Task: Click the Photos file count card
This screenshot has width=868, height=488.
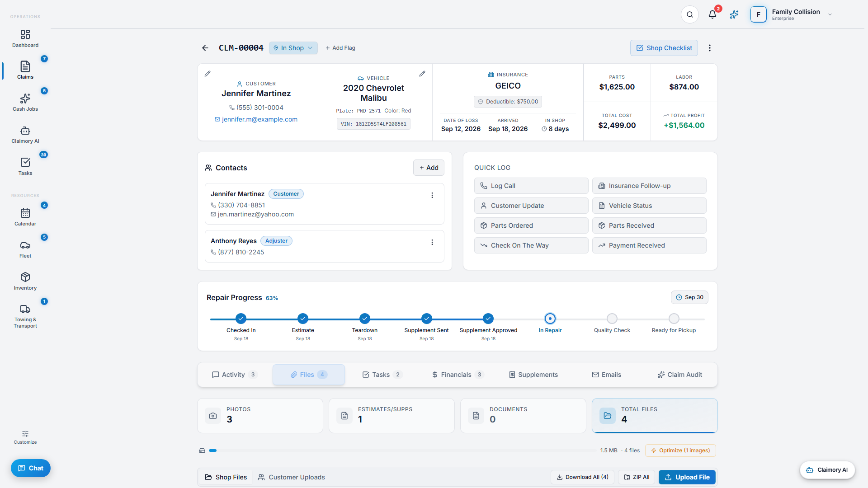Action: (x=260, y=416)
